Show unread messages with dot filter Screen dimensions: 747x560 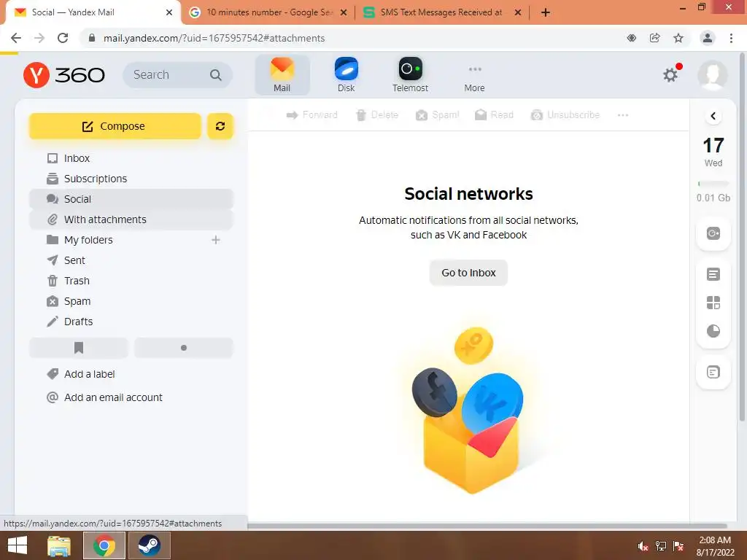[183, 348]
